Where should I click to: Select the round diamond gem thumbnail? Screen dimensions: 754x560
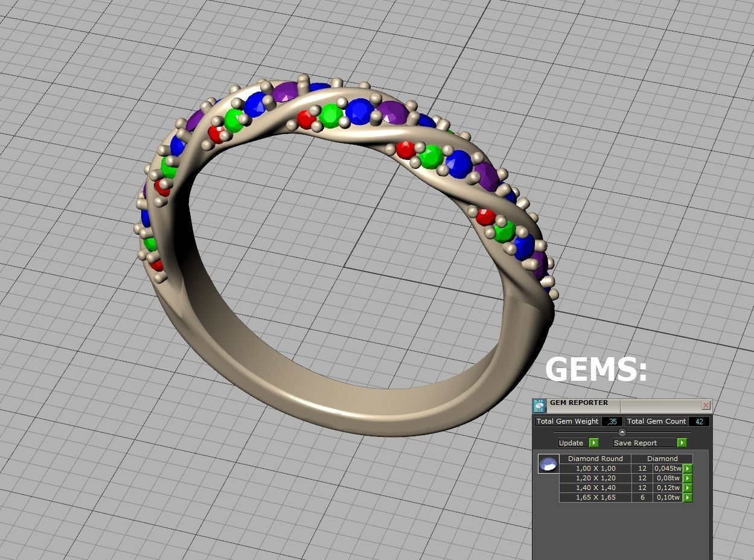(x=548, y=463)
